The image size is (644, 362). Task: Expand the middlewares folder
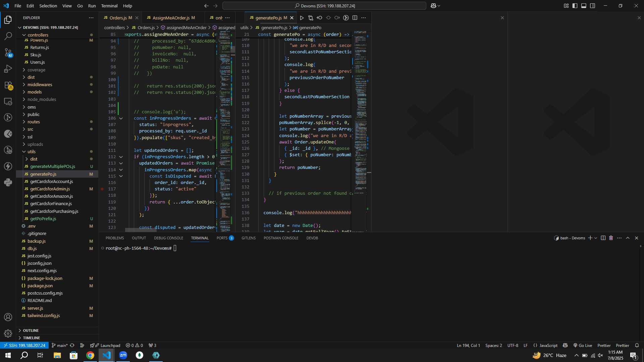tap(40, 84)
